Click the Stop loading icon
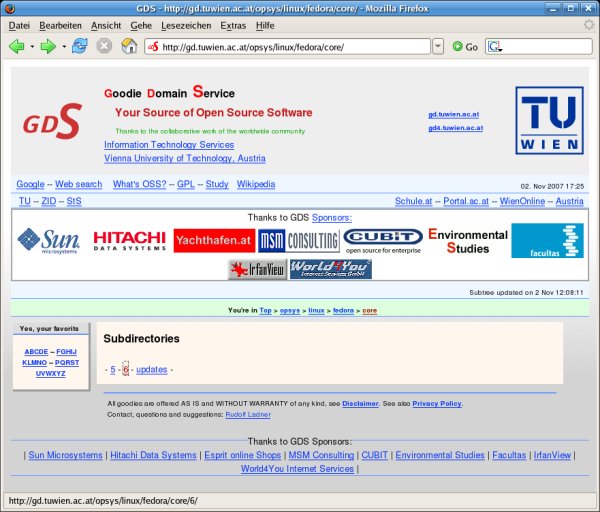 point(104,46)
